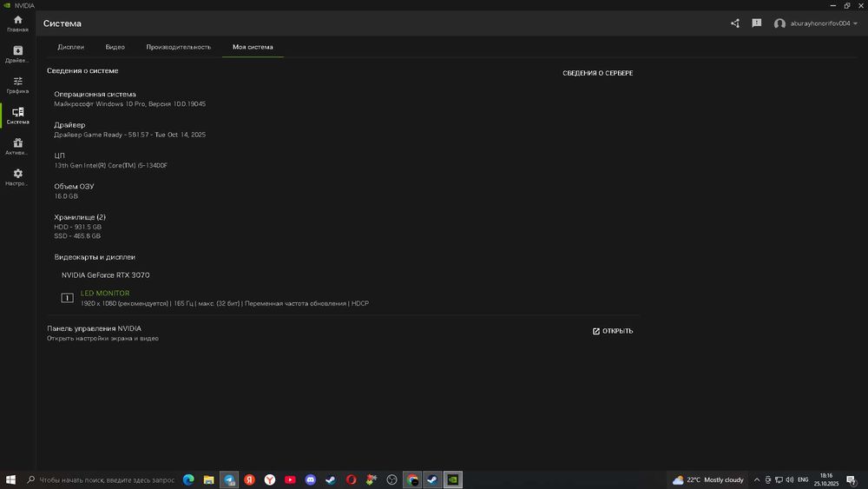Select the Система sidebar item
868x489 pixels.
click(x=17, y=116)
